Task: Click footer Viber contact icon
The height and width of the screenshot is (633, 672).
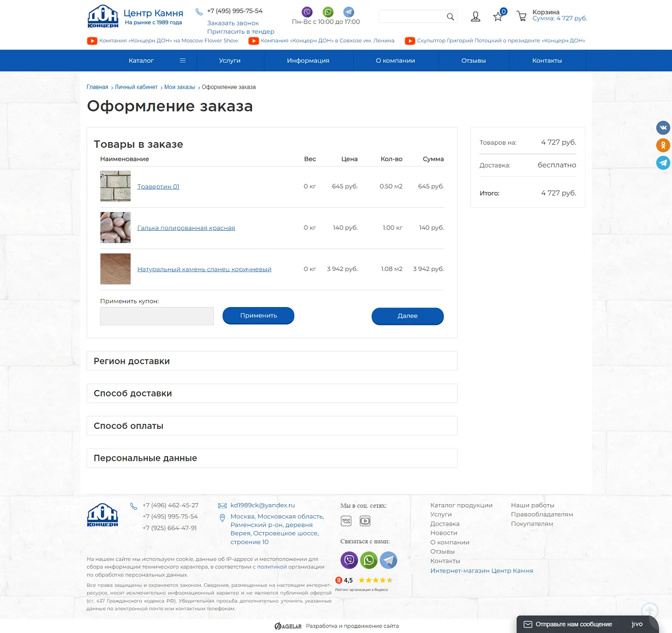Action: [x=349, y=560]
